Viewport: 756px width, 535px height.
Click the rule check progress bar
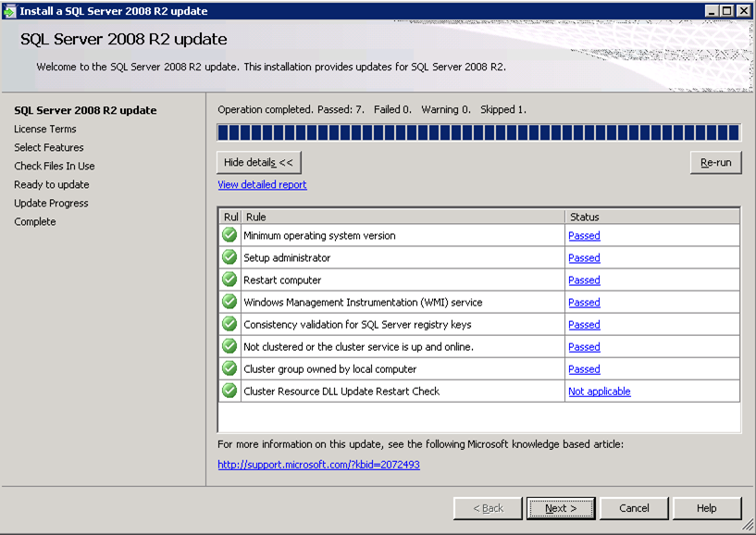pyautogui.click(x=478, y=132)
